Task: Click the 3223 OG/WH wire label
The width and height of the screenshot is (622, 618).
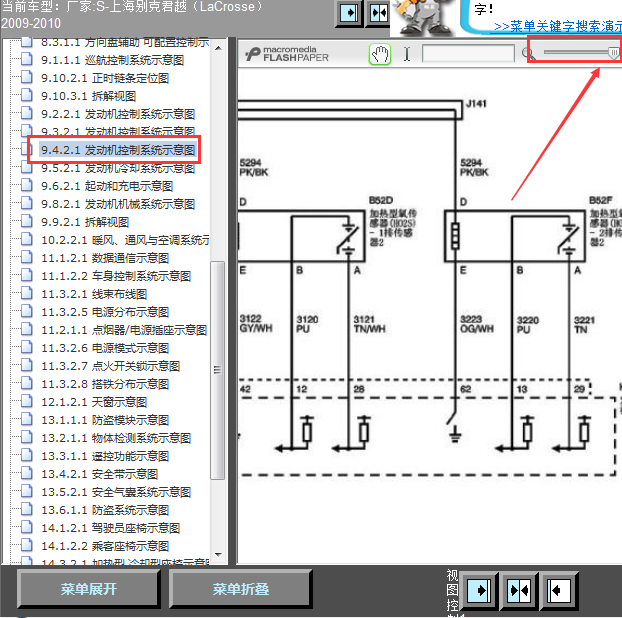Action: point(477,324)
